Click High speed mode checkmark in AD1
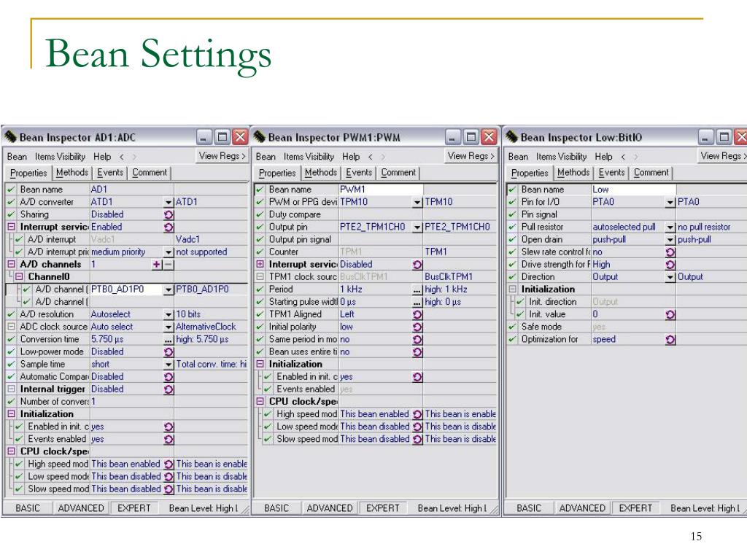747x560 pixels. point(18,464)
